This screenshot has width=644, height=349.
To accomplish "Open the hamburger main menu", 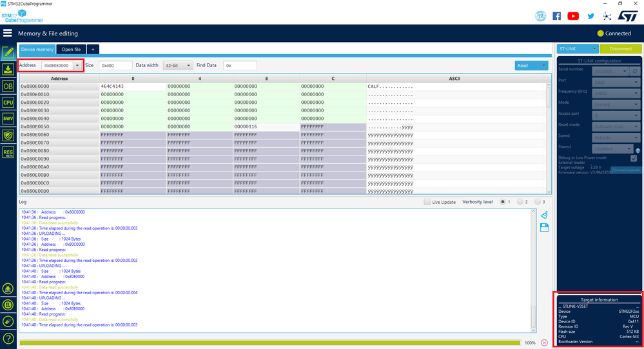I will pos(7,33).
